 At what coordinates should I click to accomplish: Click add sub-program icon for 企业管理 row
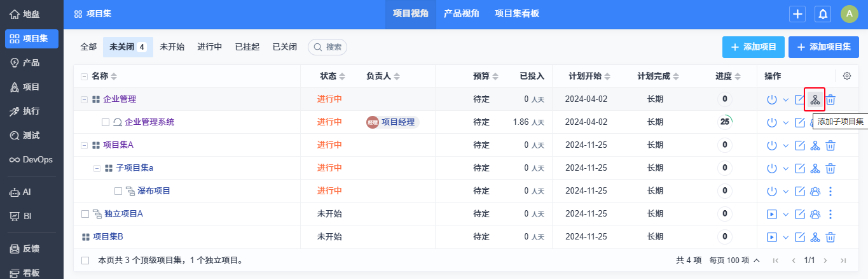coord(815,99)
